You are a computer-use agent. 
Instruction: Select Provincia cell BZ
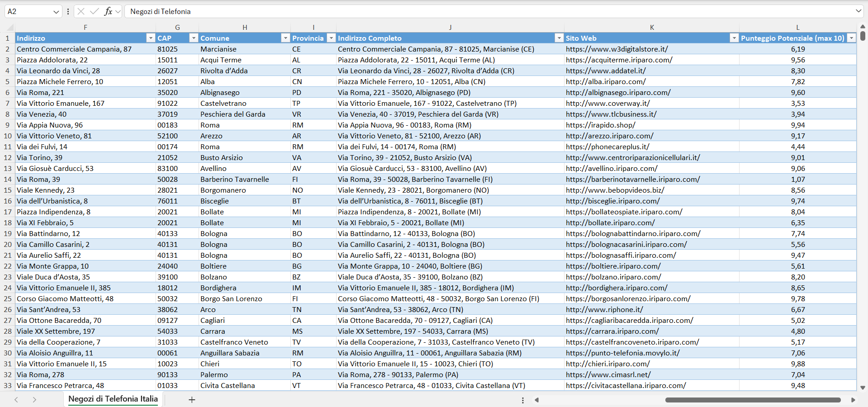tap(313, 277)
